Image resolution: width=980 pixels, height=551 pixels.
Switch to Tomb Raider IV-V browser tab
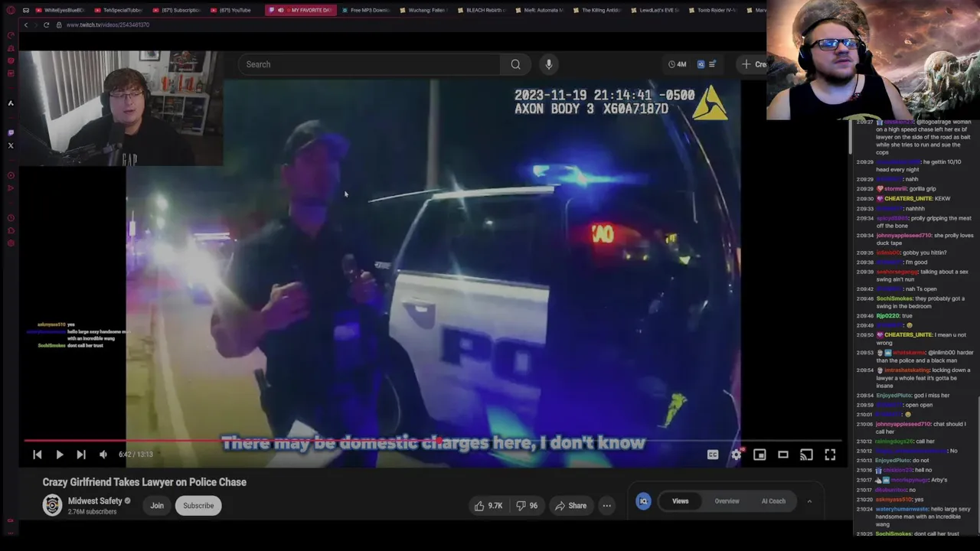point(713,10)
